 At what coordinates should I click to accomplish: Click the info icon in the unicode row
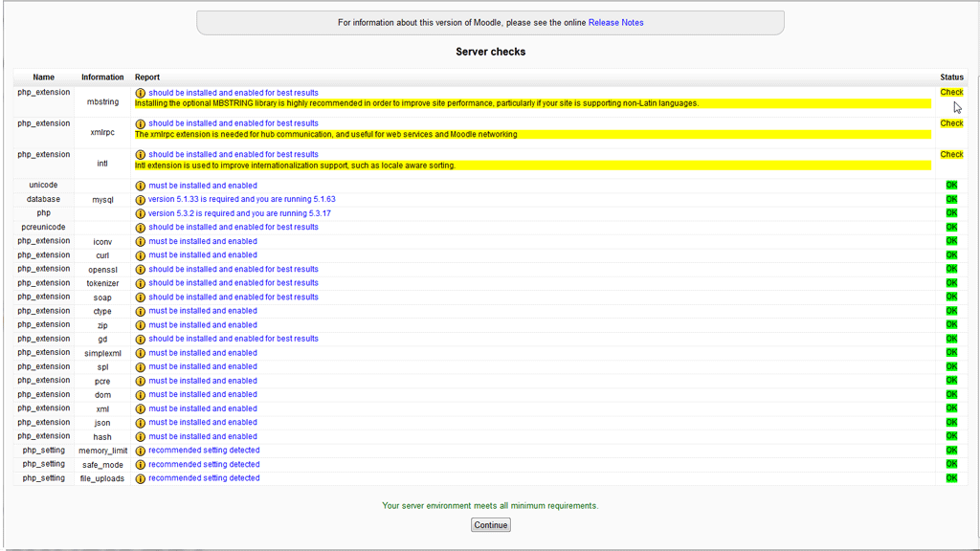click(140, 186)
